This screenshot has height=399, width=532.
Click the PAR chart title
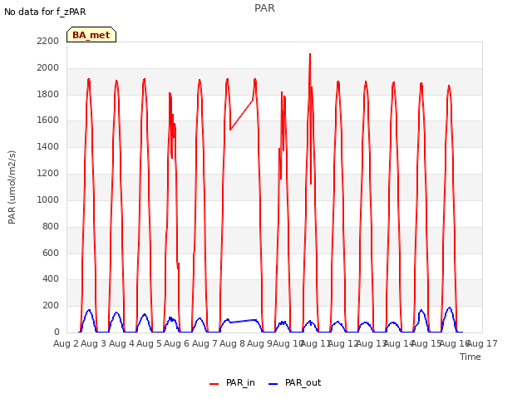[264, 7]
